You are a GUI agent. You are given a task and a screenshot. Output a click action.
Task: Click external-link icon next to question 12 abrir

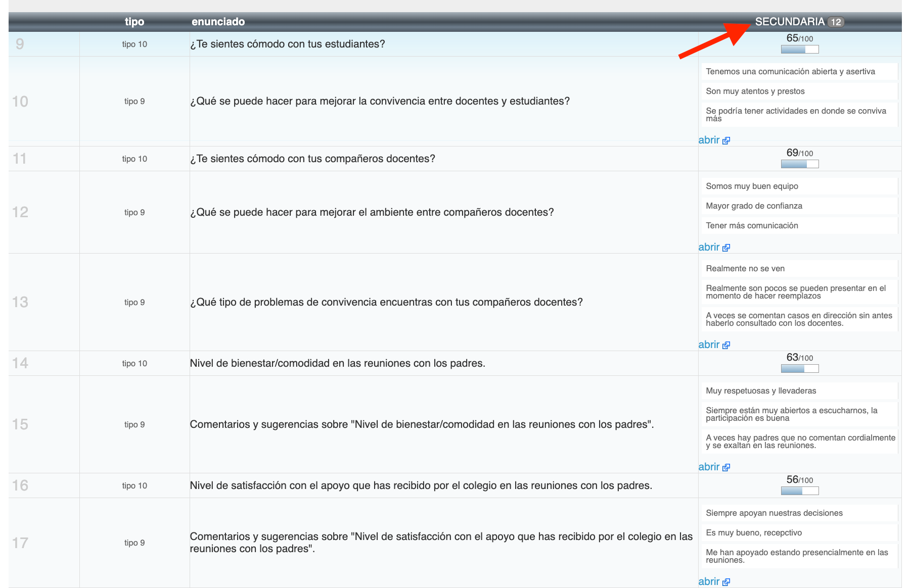click(x=726, y=248)
